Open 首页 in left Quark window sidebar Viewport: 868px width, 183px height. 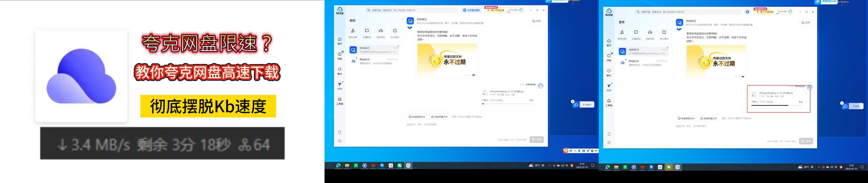click(x=339, y=41)
